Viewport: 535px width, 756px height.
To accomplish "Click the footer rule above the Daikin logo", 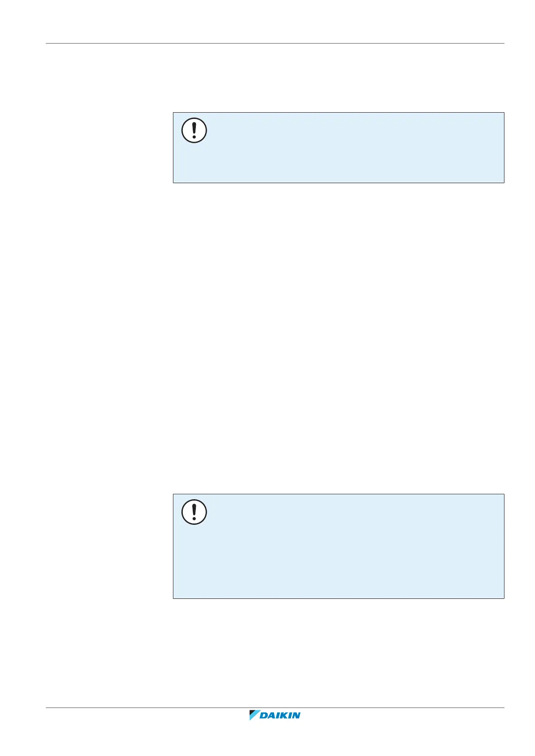I will point(275,708).
